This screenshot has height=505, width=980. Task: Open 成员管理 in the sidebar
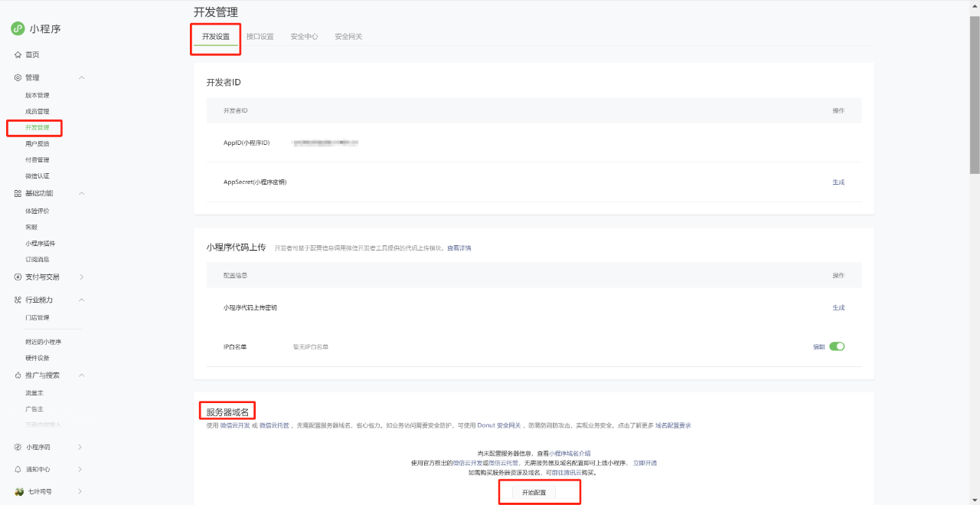[38, 112]
